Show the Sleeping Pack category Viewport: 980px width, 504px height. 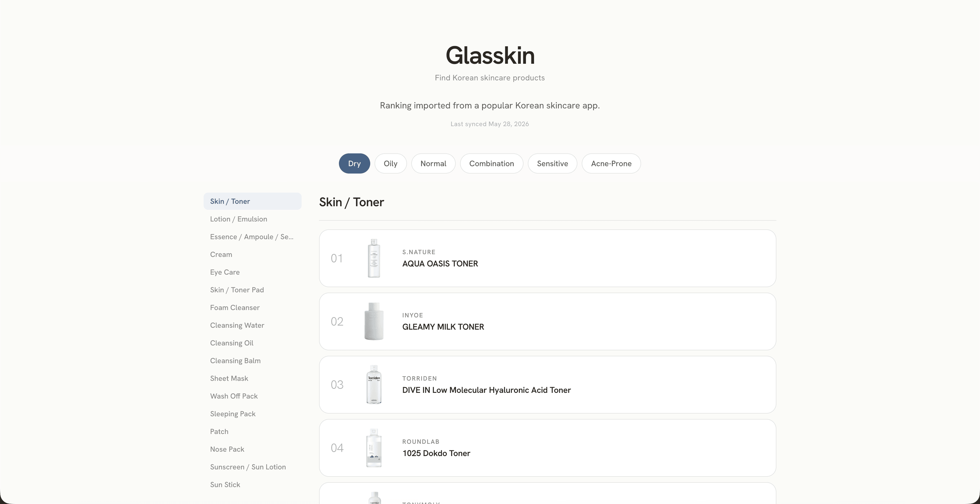253,413
